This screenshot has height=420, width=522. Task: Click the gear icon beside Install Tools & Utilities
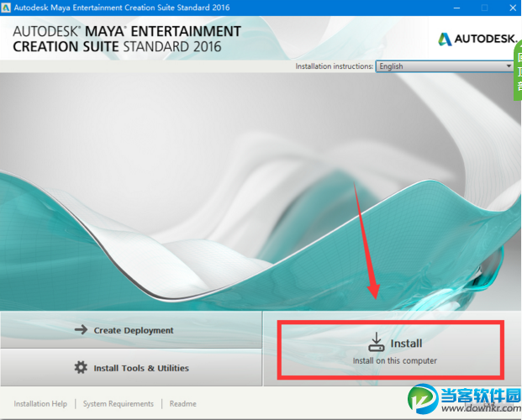(x=81, y=367)
